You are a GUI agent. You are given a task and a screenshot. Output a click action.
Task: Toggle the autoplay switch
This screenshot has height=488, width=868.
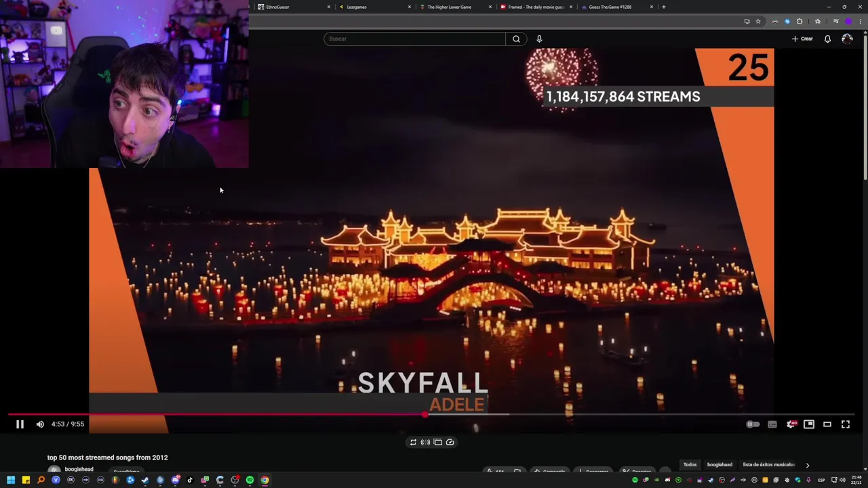pos(753,424)
